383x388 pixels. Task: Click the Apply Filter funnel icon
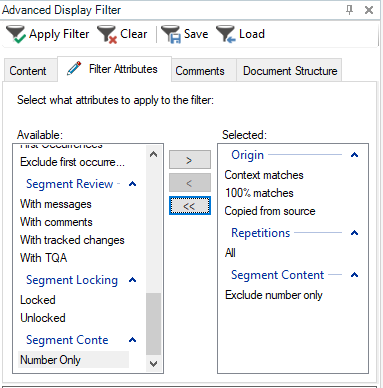coord(15,34)
